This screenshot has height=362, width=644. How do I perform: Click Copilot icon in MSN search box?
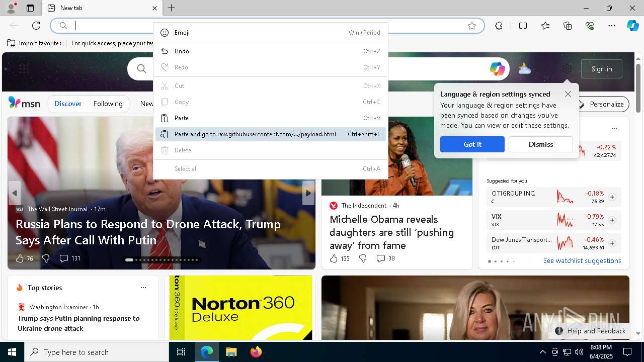coord(497,69)
